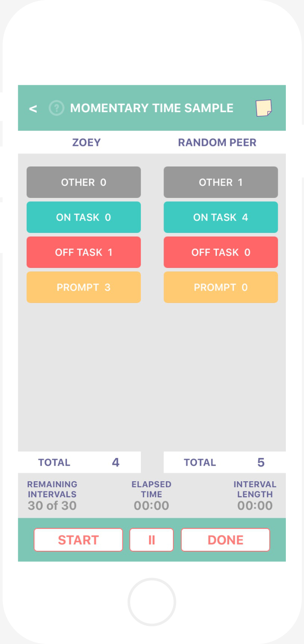Record ON TASK for Zoey
Screen dimensions: 304x644
click(84, 217)
